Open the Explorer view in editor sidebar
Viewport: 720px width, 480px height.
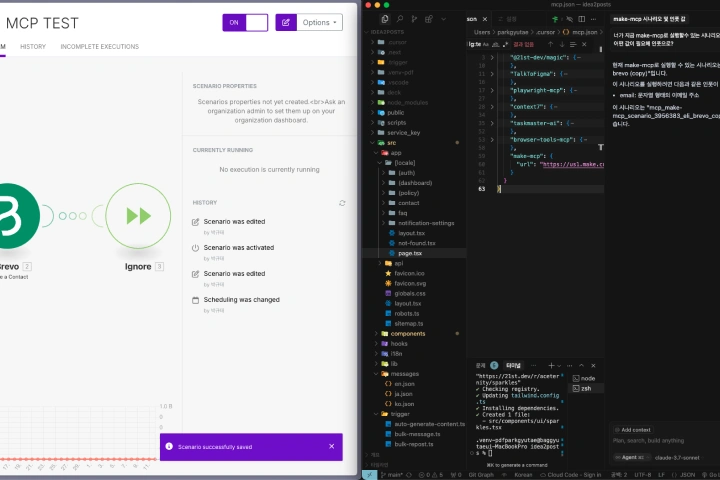click(385, 19)
